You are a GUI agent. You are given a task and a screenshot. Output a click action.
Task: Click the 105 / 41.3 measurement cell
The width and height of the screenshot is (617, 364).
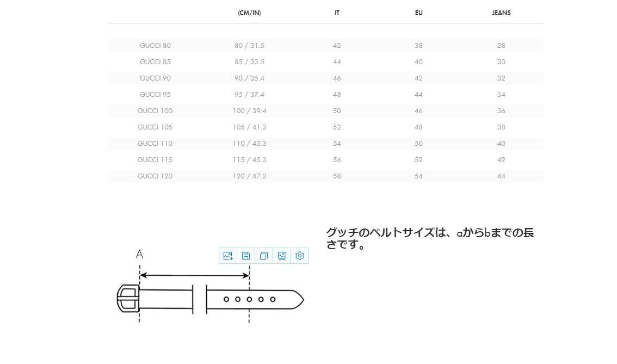(249, 127)
